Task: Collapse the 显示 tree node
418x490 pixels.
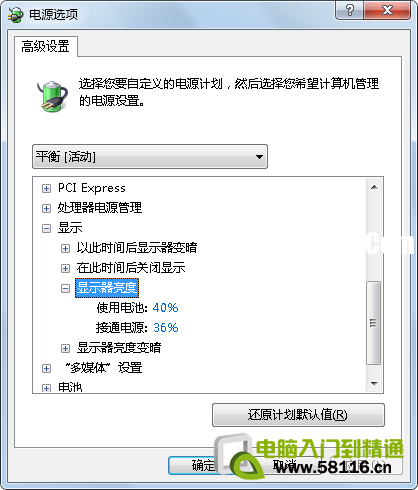Action: click(46, 228)
